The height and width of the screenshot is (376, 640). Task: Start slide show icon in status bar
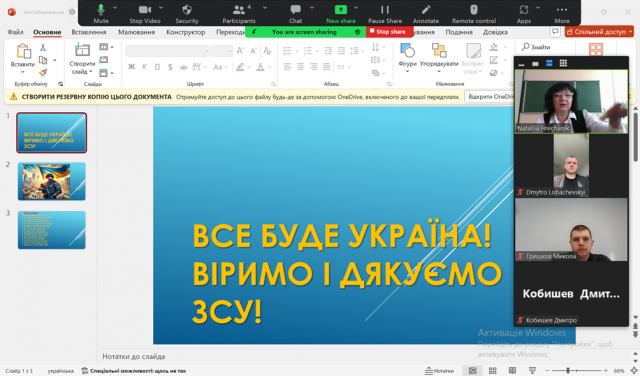coord(532,370)
